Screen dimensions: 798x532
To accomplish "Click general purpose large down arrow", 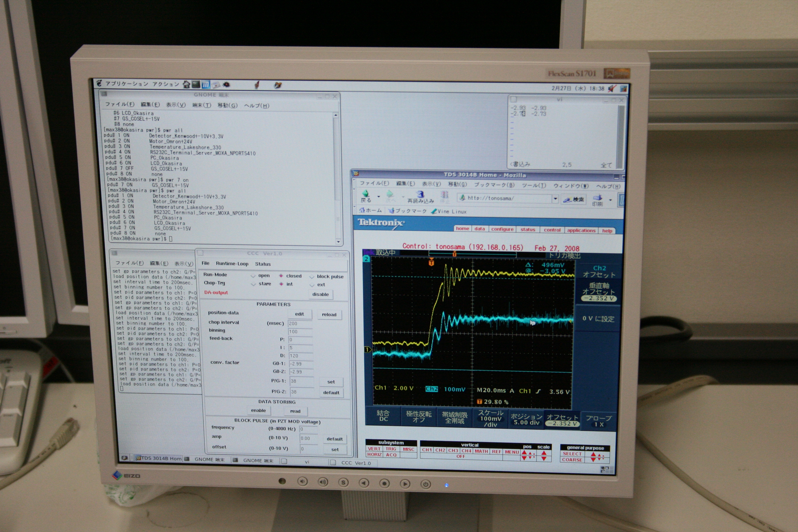I will click(593, 460).
